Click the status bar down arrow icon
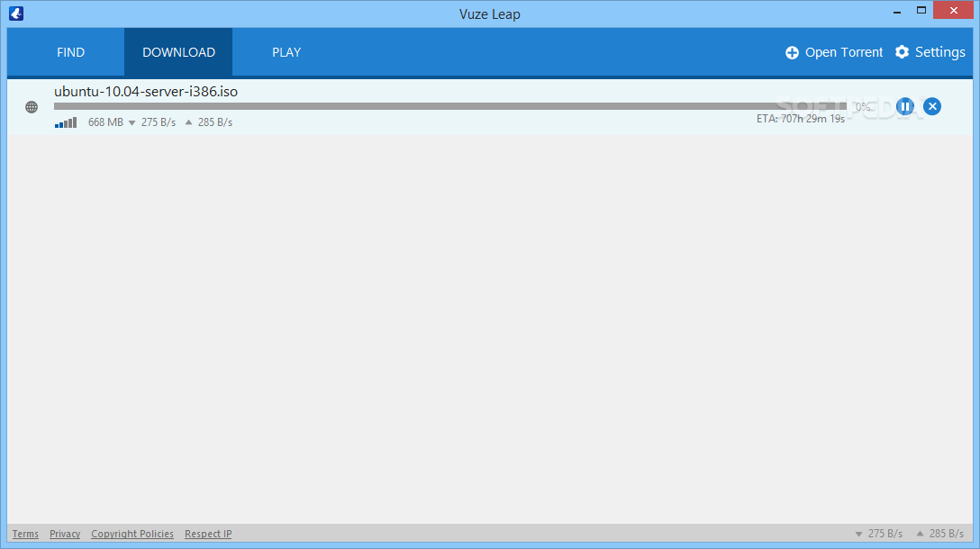 click(858, 534)
